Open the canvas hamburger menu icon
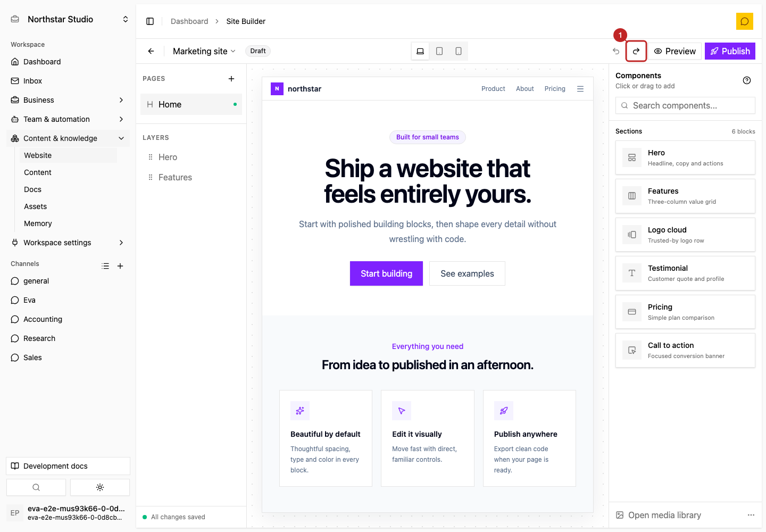This screenshot has width=766, height=532. 580,89
